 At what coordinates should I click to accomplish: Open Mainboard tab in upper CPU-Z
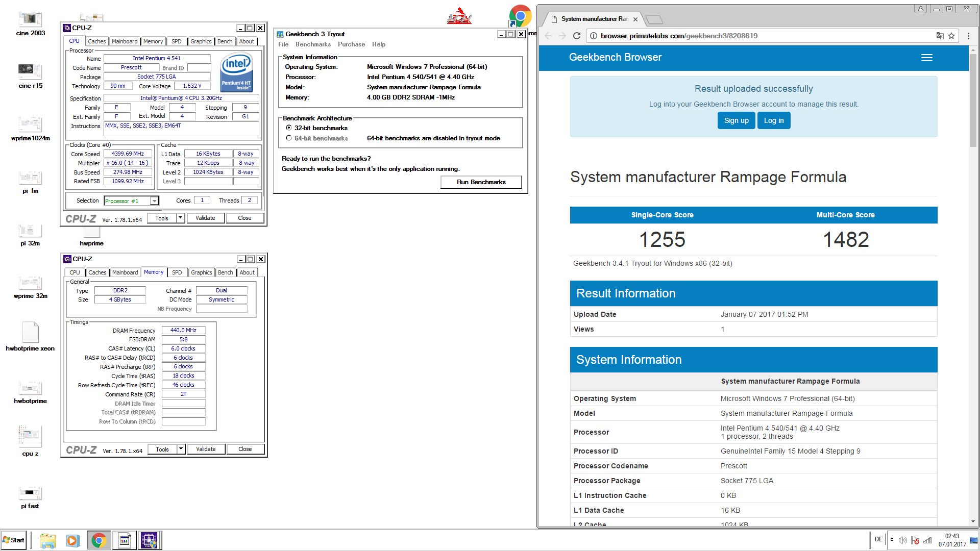(125, 41)
